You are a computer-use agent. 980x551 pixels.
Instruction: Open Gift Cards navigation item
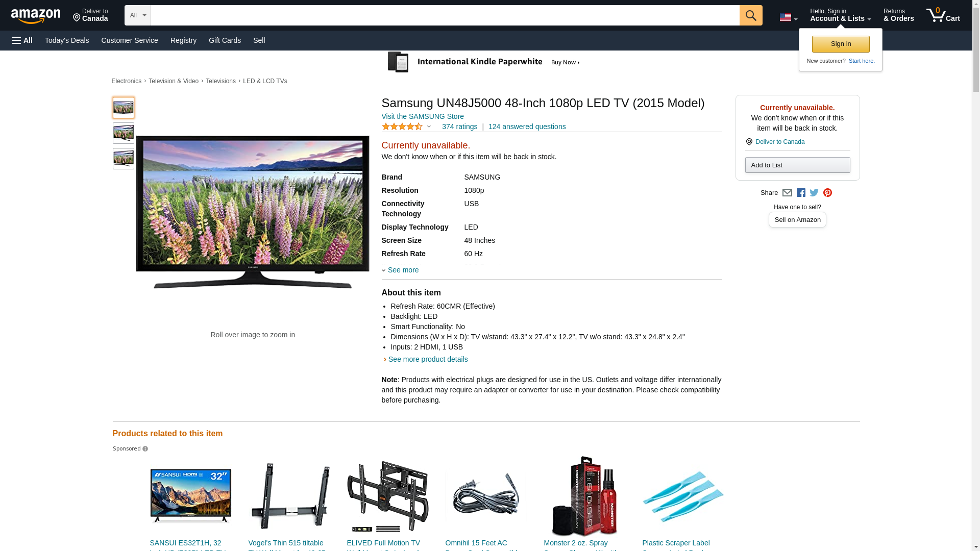(x=225, y=40)
